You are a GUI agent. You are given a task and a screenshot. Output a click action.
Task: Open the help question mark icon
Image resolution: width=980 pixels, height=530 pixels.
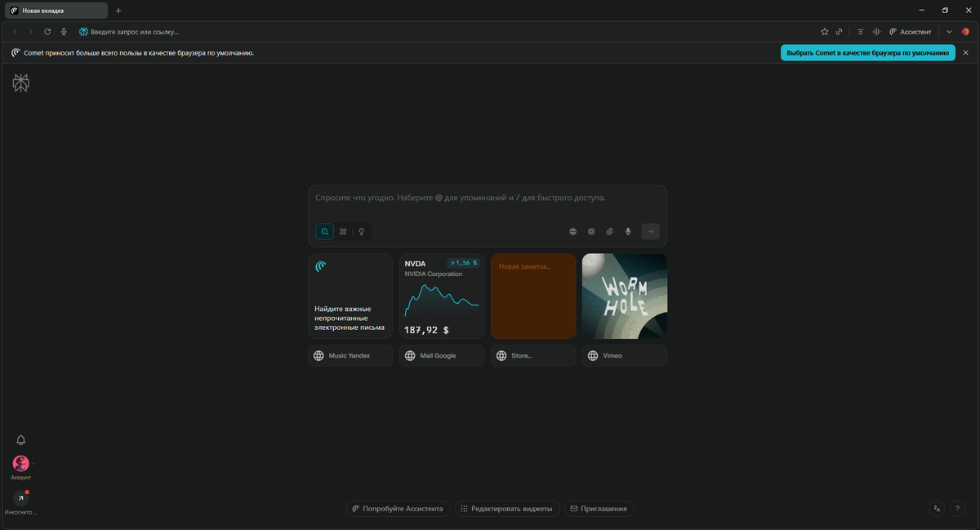tap(958, 509)
